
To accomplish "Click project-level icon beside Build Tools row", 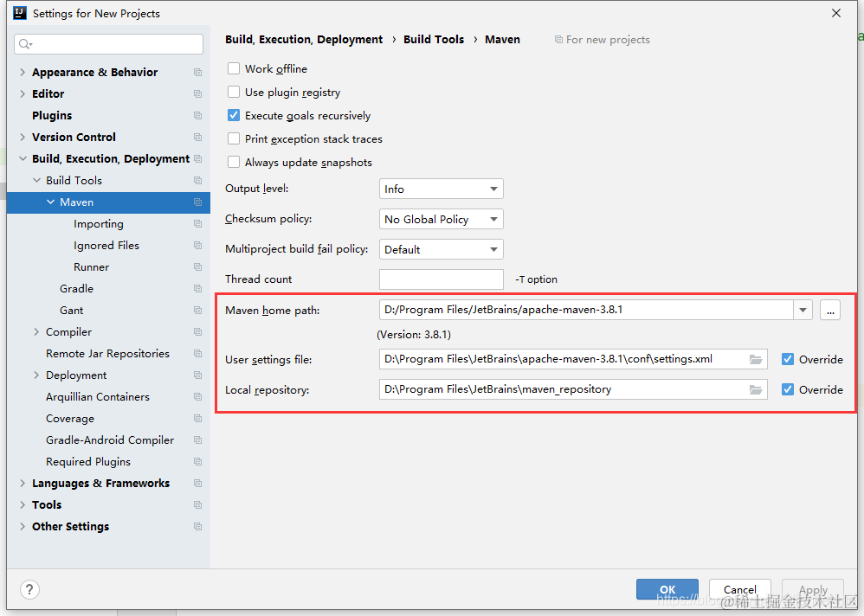I will tap(197, 181).
